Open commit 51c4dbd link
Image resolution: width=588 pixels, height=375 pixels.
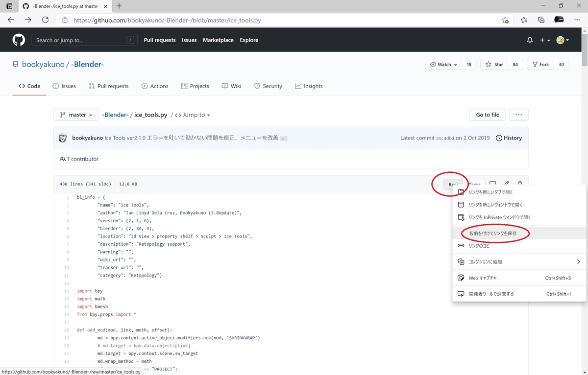tap(445, 139)
